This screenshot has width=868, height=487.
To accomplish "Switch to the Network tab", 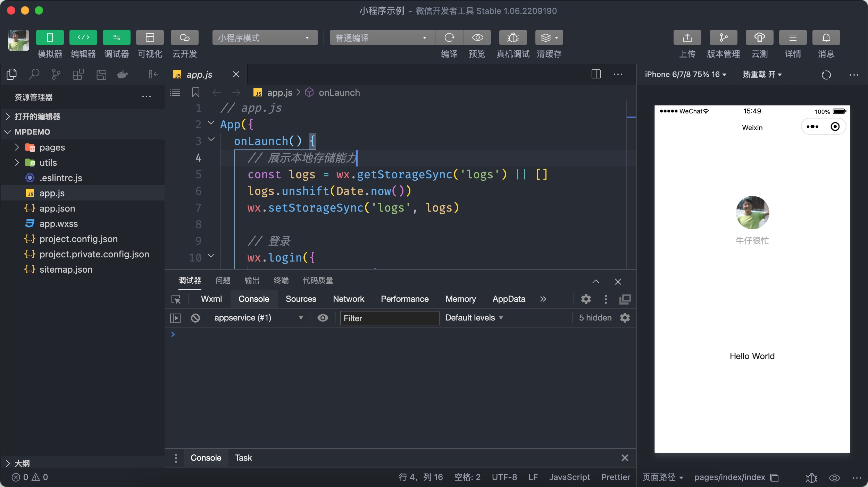I will 348,299.
